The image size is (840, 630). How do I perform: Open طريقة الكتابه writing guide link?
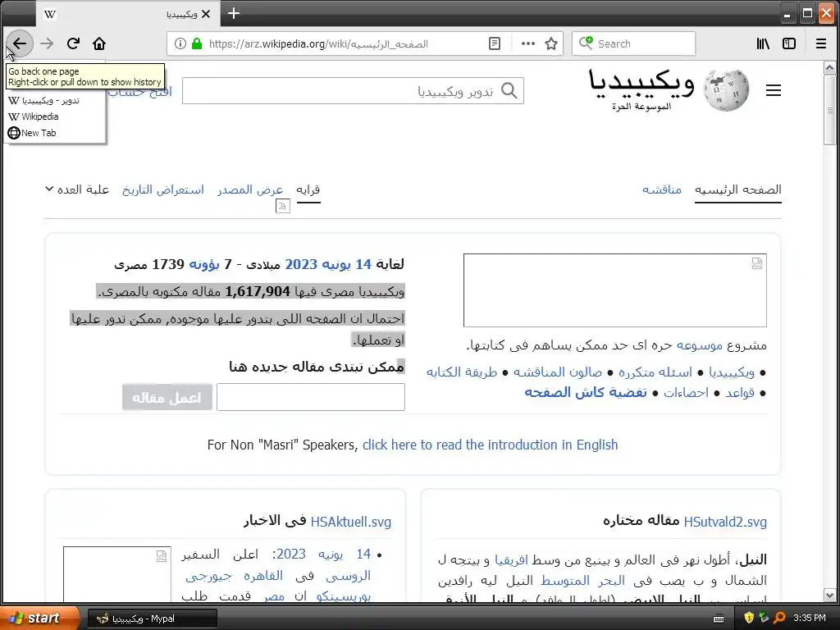click(x=462, y=372)
